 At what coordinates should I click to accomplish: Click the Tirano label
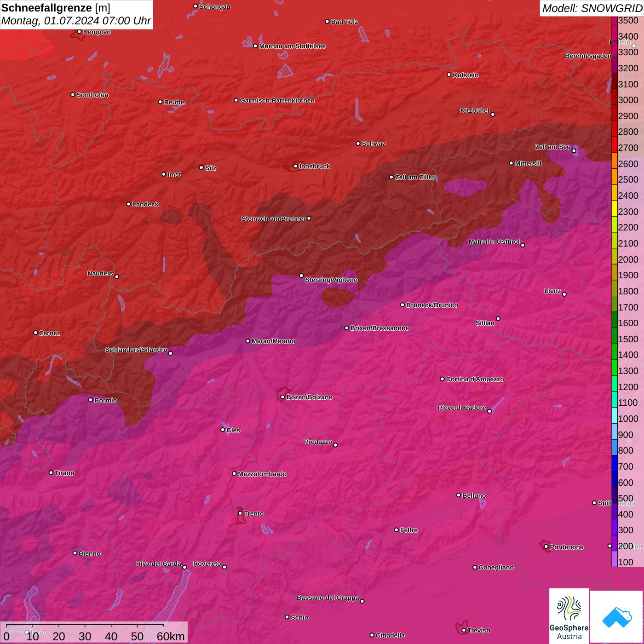click(x=64, y=473)
